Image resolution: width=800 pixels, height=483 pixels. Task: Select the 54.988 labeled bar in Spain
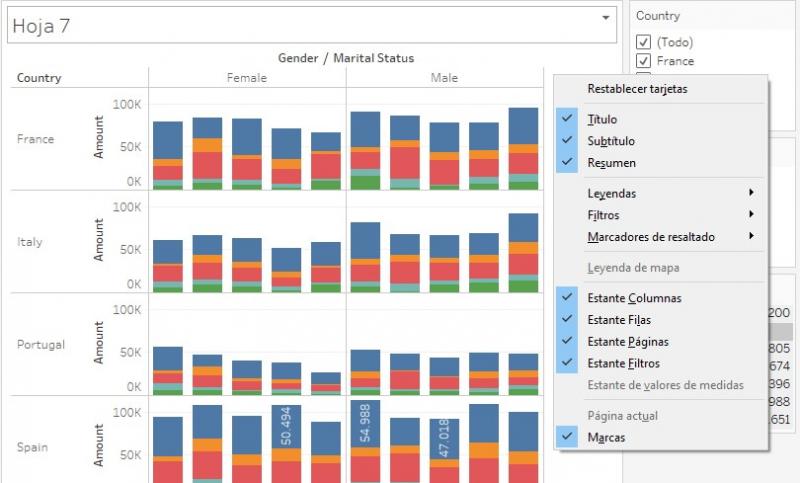pyautogui.click(x=365, y=424)
